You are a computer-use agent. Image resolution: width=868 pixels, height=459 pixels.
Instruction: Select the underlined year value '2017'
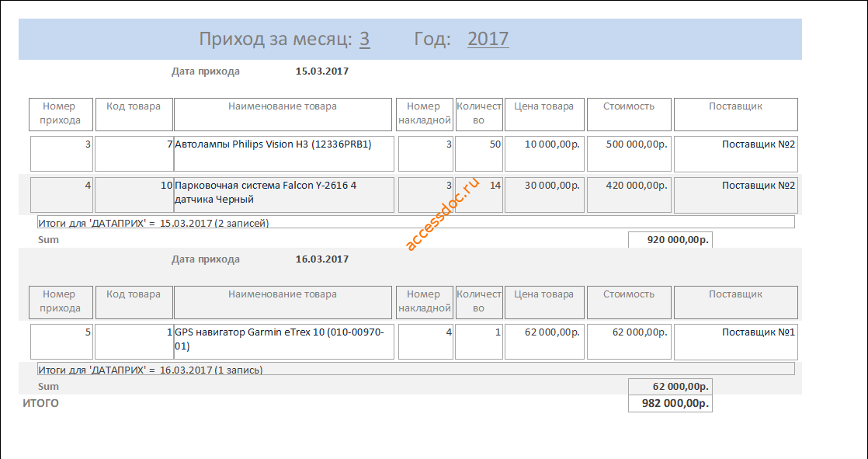point(488,39)
